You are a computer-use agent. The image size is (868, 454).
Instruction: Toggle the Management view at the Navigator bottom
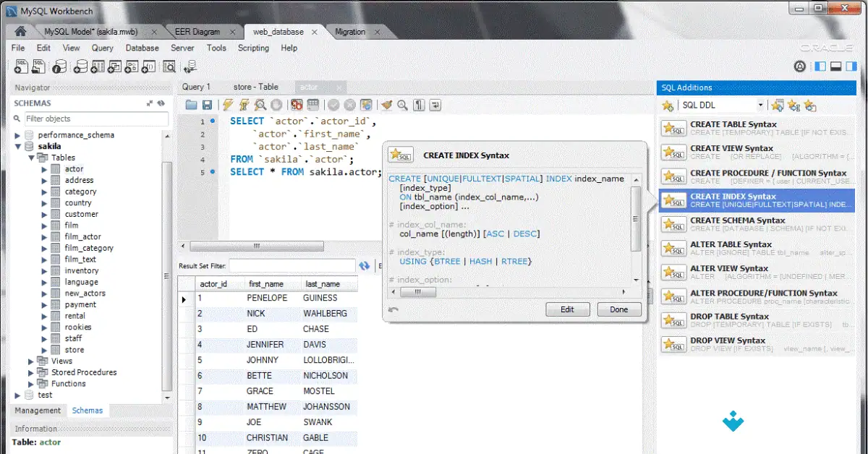coord(37,410)
